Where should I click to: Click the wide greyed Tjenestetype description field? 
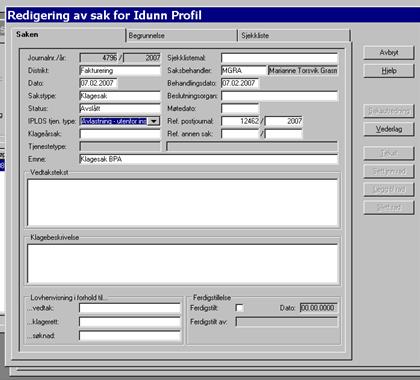click(x=252, y=147)
